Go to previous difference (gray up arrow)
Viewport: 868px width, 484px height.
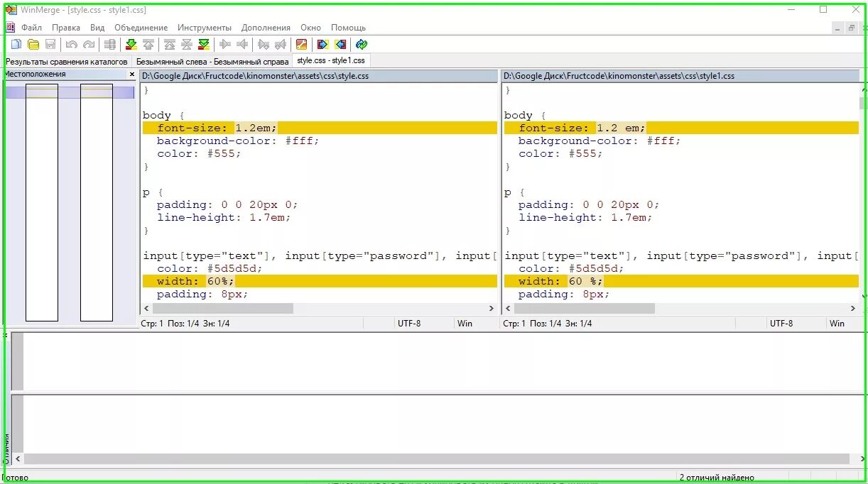coord(148,45)
